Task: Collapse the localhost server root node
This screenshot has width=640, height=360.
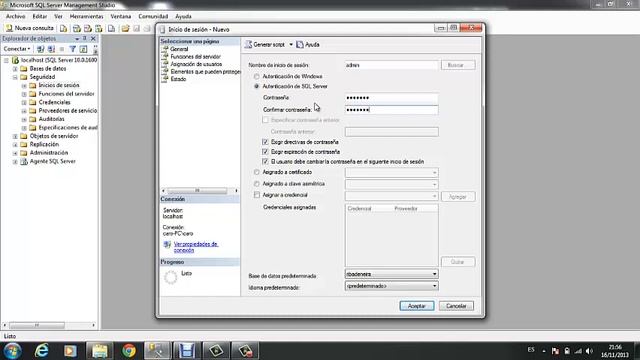Action: (6, 60)
